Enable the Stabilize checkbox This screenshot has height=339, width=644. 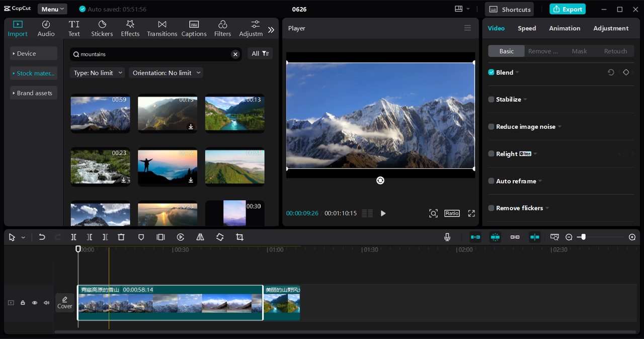(491, 100)
